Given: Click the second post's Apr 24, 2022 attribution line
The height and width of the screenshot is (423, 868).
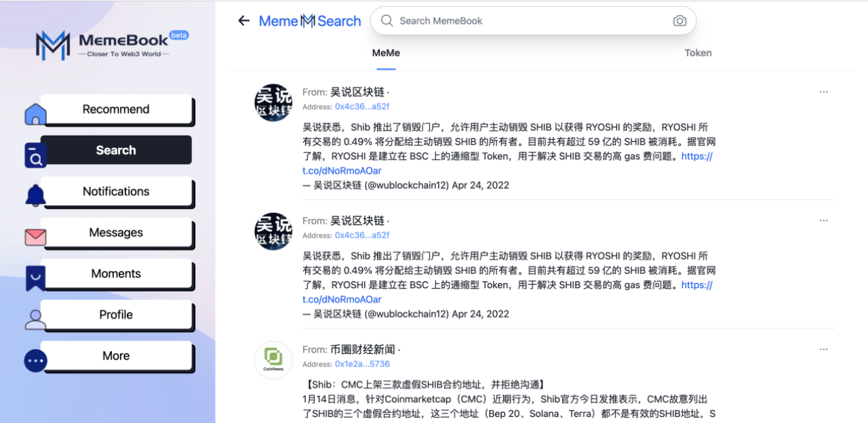Looking at the screenshot, I should (406, 314).
